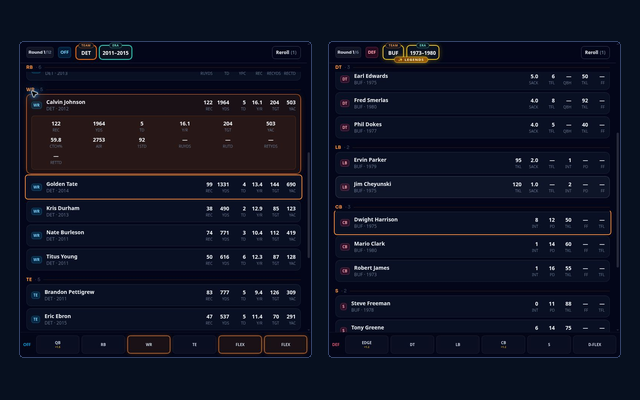Pick Titus Young player name
This screenshot has width=640, height=400.
click(62, 256)
